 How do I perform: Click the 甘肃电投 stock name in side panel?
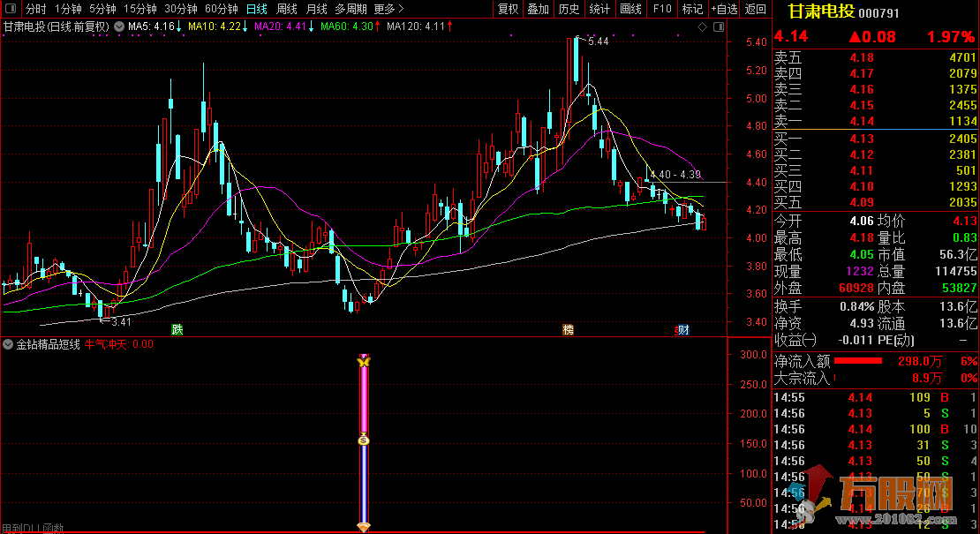click(x=820, y=11)
